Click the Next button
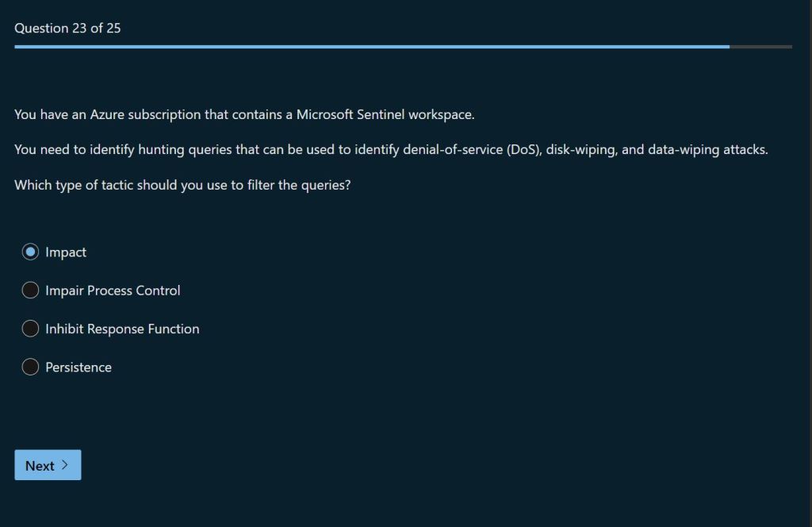 [x=48, y=465]
